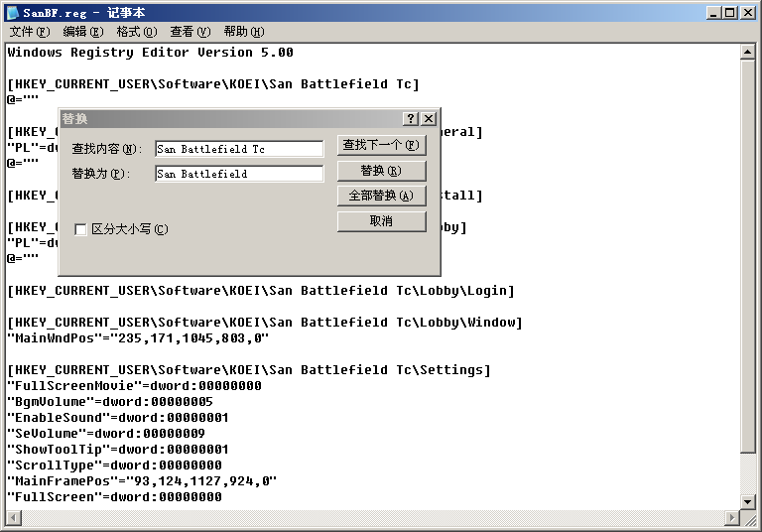The height and width of the screenshot is (532, 762).
Task: Click the line "BgmVolume"=dword:00000005
Action: click(110, 402)
